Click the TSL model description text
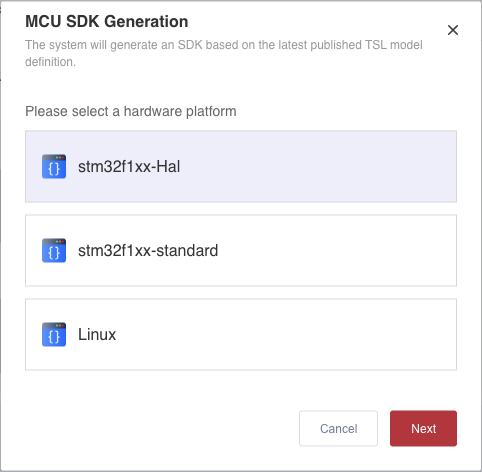Image resolution: width=482 pixels, height=472 pixels. [224, 53]
